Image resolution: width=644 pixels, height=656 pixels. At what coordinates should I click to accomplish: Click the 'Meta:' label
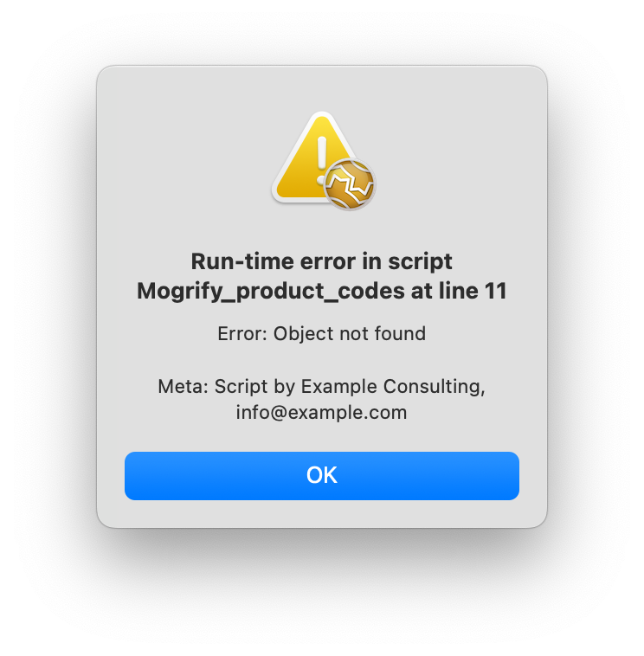(x=183, y=386)
